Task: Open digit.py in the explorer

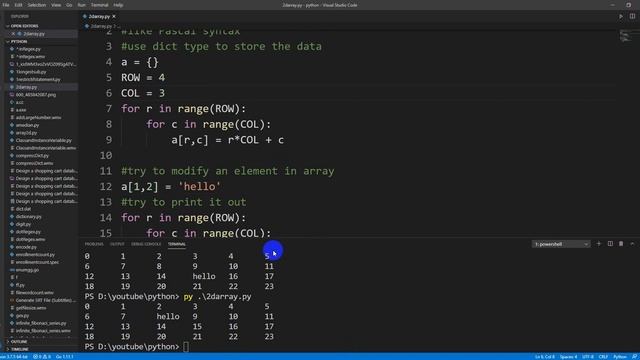Action: pos(23,224)
